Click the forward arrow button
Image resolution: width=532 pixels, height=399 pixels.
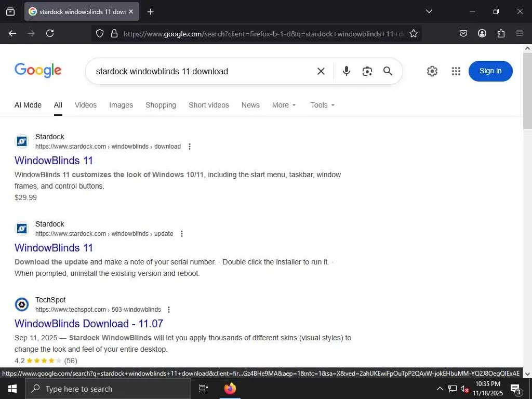pyautogui.click(x=31, y=33)
